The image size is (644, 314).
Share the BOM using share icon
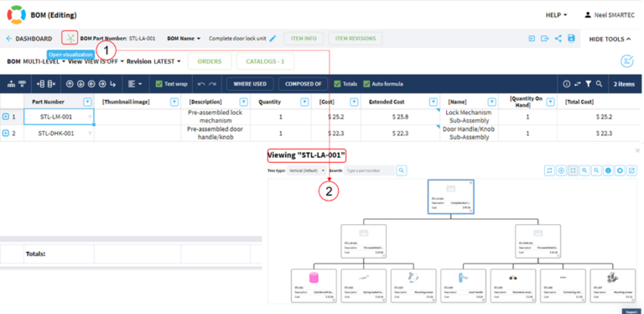558,39
